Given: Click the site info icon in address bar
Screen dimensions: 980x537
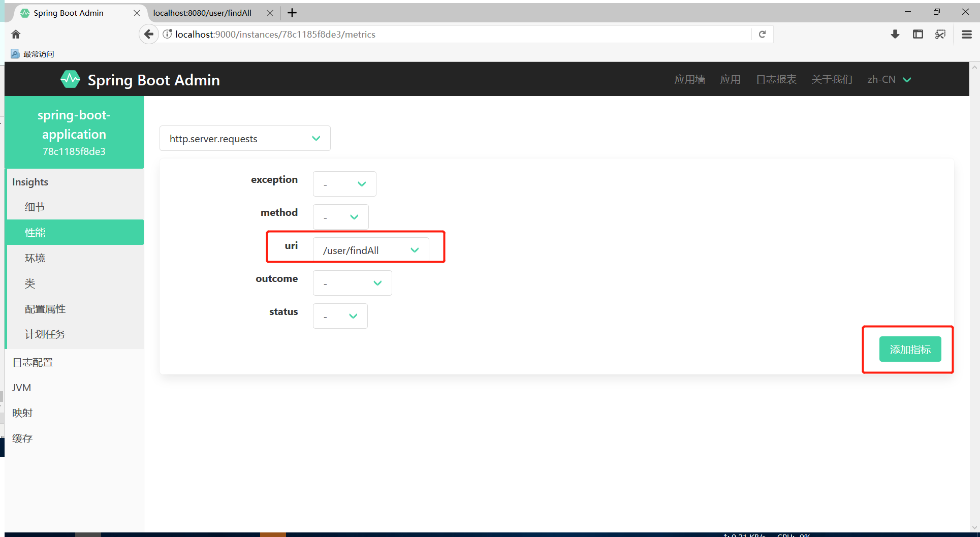Looking at the screenshot, I should tap(167, 35).
